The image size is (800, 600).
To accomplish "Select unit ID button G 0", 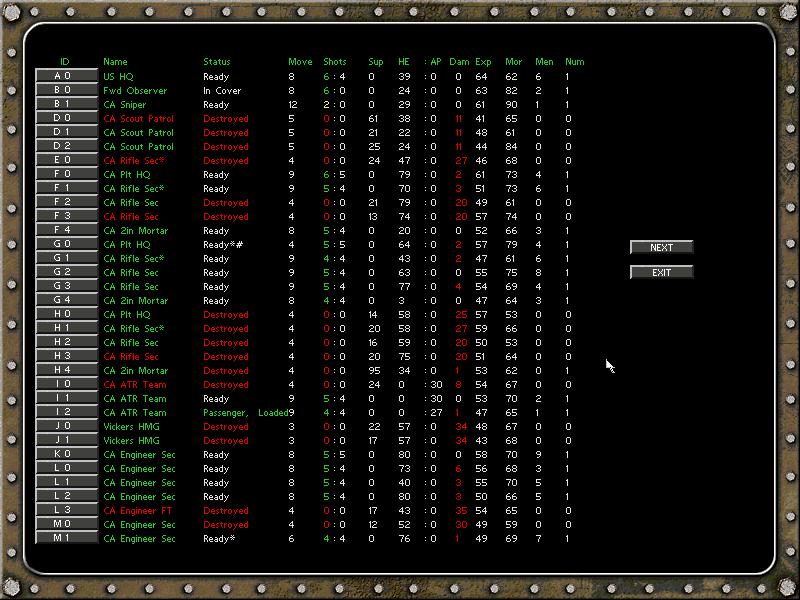I will [x=66, y=244].
